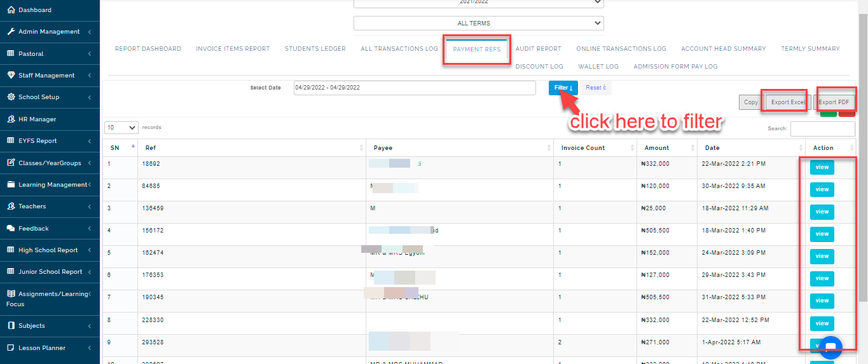The image size is (868, 364).
Task: View payment ref 228330
Action: click(x=822, y=323)
